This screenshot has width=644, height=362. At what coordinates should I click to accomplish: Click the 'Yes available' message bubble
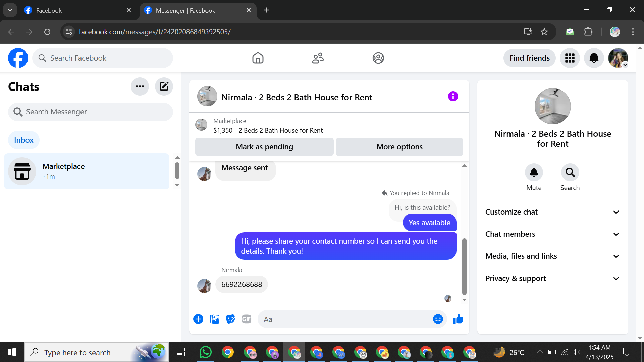429,223
